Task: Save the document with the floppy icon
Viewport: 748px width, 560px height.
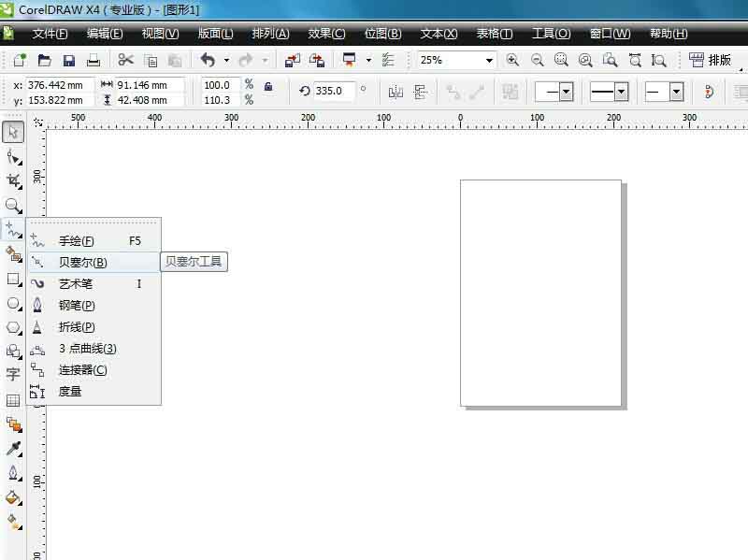Action: coord(69,60)
